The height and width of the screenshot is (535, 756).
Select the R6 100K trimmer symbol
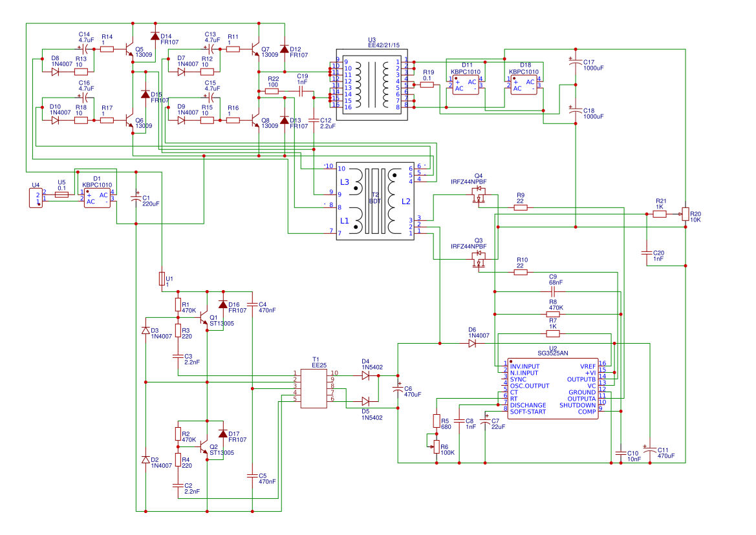(x=437, y=447)
